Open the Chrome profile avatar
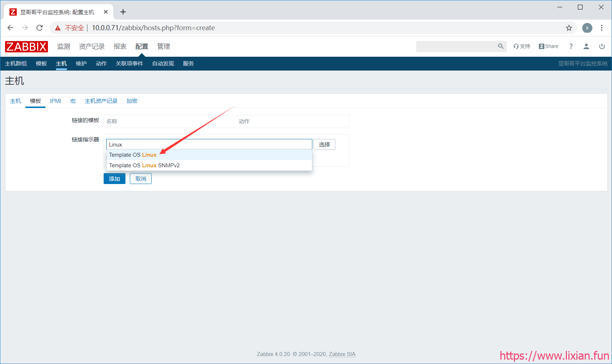Screen dimensions: 612x364 point(587,28)
